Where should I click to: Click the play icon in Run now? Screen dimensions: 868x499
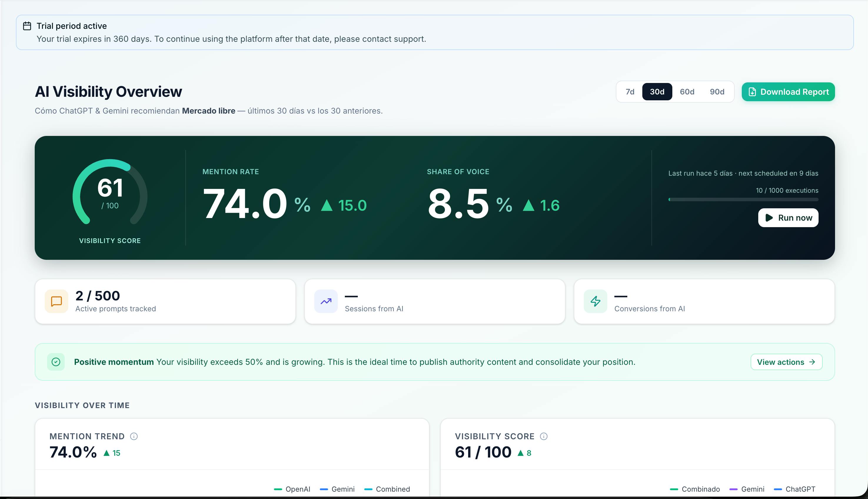coord(769,218)
